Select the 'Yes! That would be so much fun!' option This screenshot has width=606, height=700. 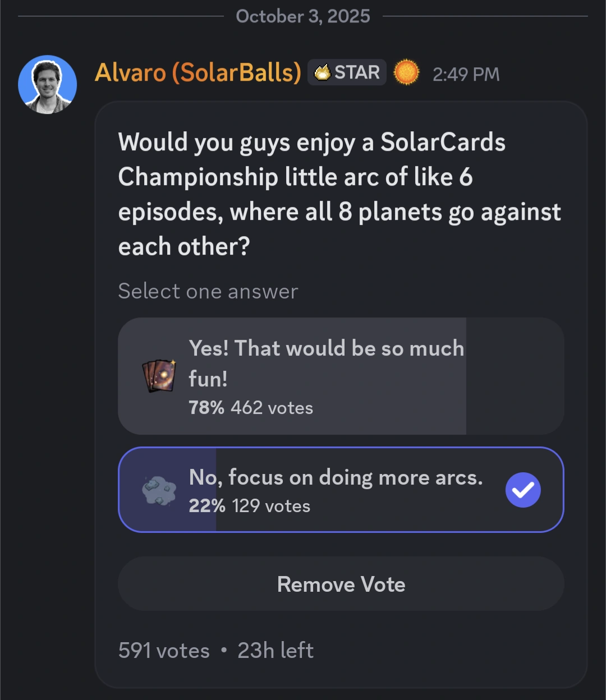[341, 376]
